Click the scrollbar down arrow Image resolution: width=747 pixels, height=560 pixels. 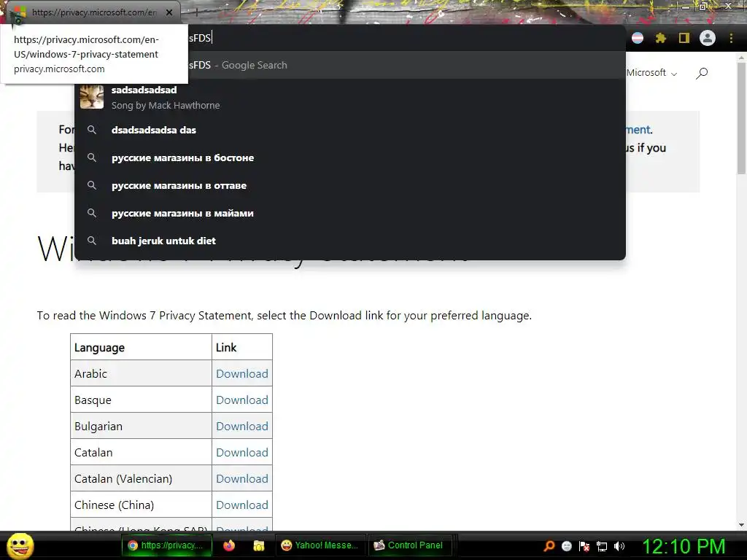point(741,525)
